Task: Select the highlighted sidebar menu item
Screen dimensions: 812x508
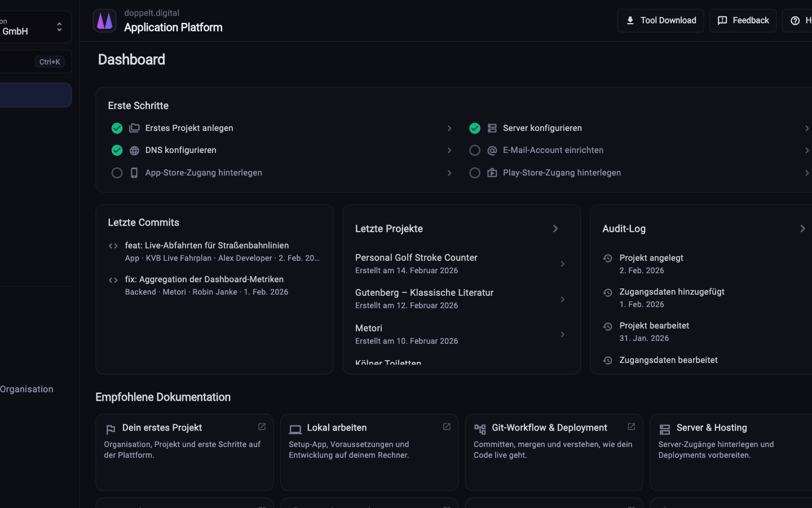Action: pyautogui.click(x=35, y=95)
